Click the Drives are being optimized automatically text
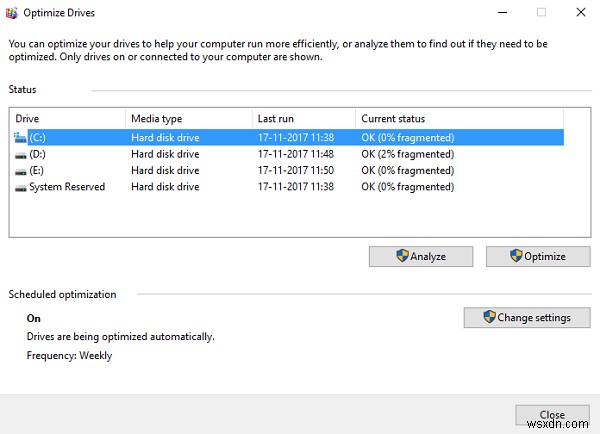Viewport: 600px width, 434px height. click(x=121, y=337)
